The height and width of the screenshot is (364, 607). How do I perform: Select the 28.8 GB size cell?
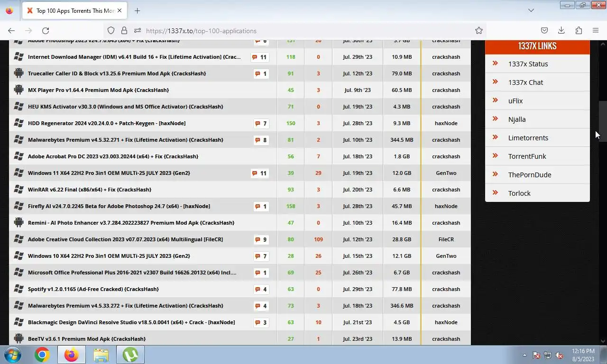pyautogui.click(x=402, y=239)
